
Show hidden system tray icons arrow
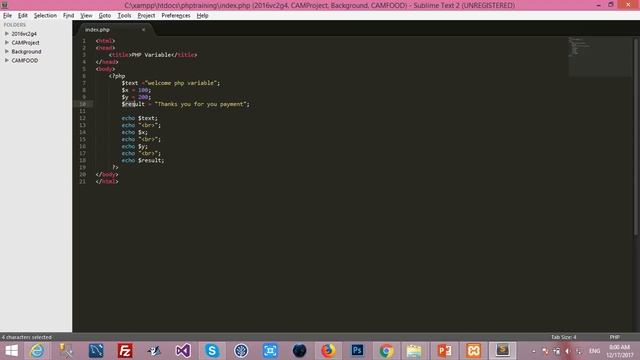[x=533, y=351]
